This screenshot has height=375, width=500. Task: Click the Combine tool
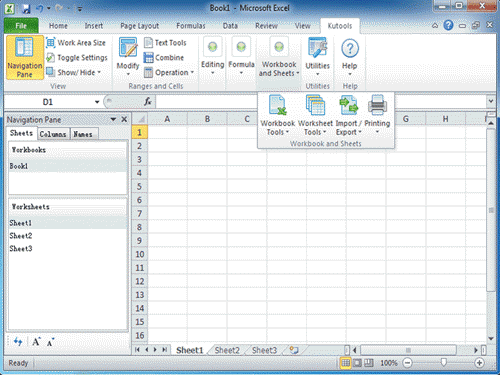(x=164, y=58)
